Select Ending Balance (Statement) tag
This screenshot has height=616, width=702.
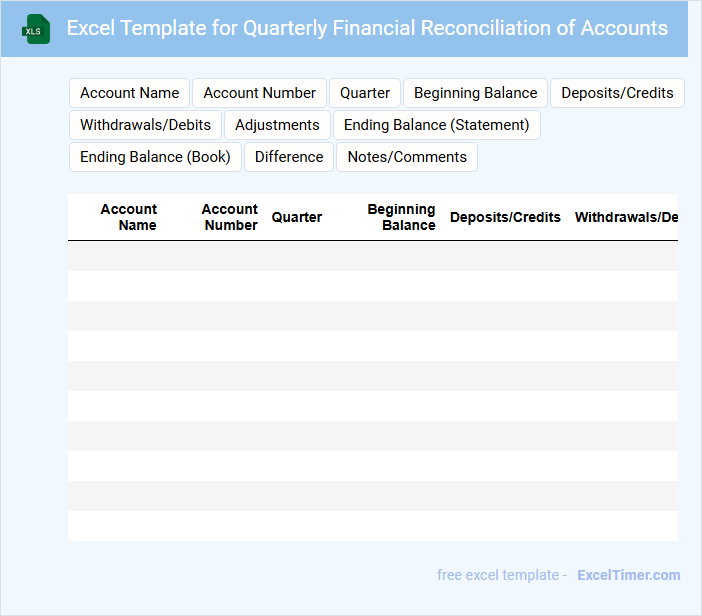437,125
